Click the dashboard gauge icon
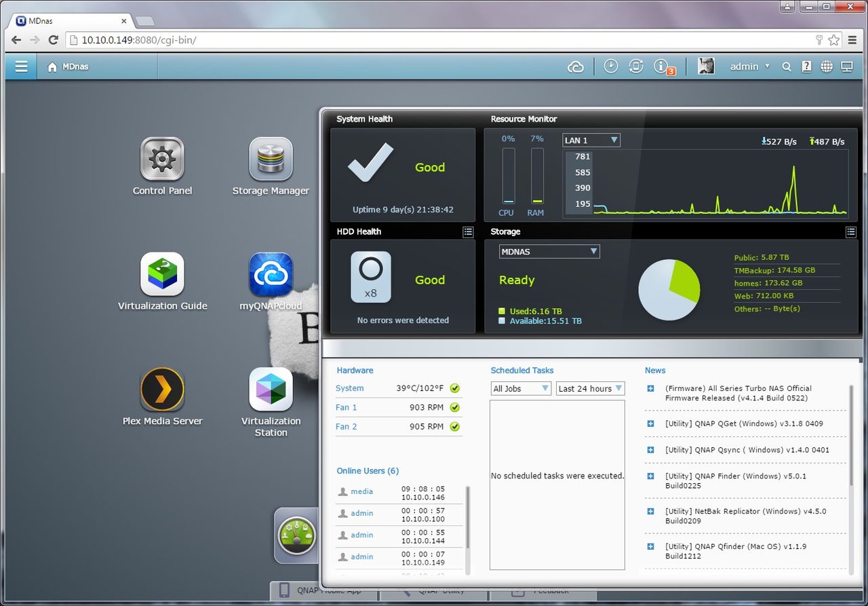 (x=296, y=535)
